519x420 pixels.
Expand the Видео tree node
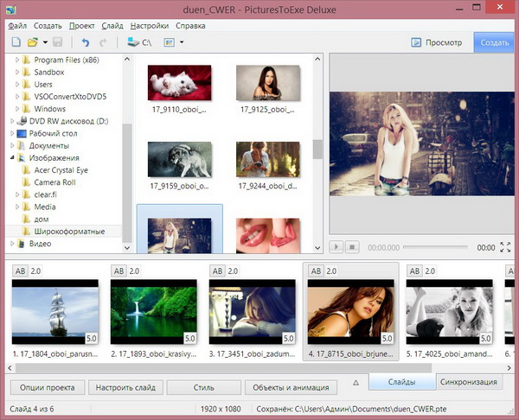pyautogui.click(x=12, y=244)
